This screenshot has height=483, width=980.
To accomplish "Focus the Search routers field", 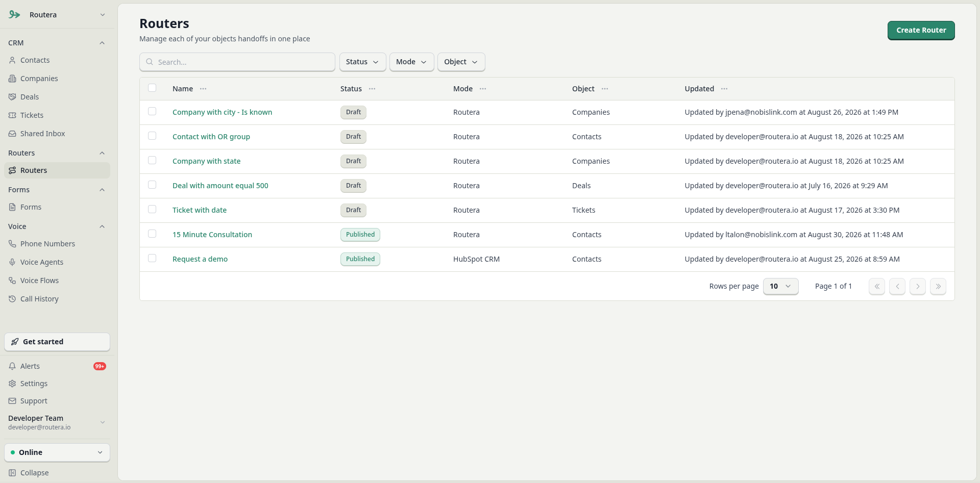I will tap(237, 62).
